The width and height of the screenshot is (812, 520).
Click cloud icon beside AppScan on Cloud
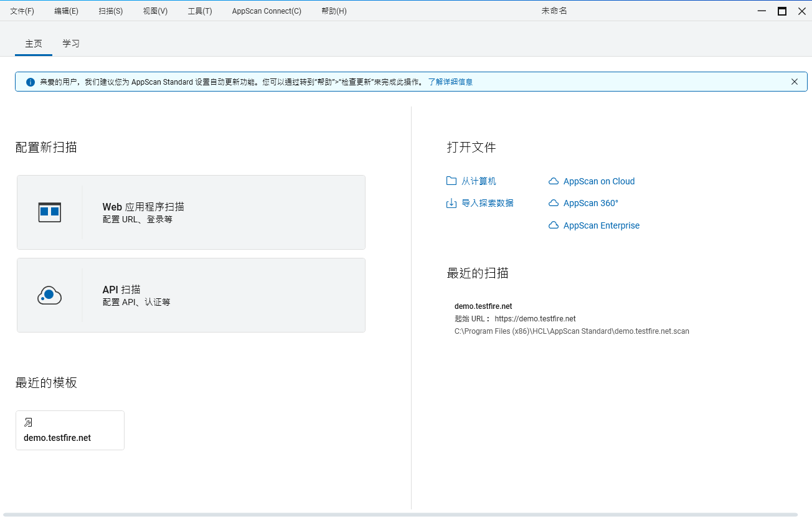(554, 181)
